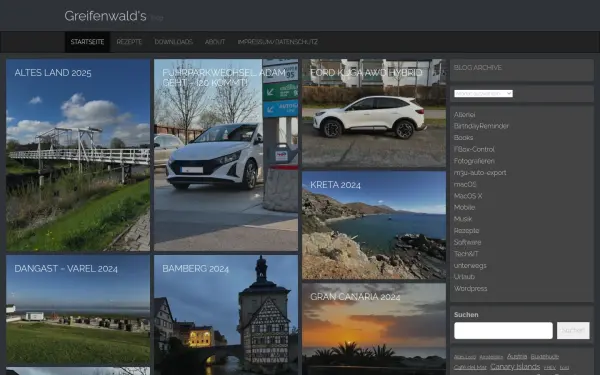Open the Greifenwald's blog title link
The width and height of the screenshot is (600, 375).
105,16
